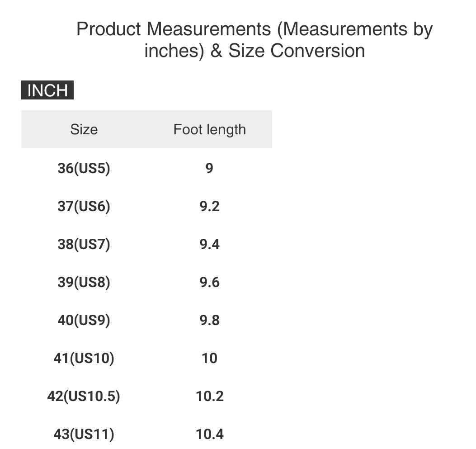Click the Foot length column header
This screenshot has height=449, width=476.
209,130
